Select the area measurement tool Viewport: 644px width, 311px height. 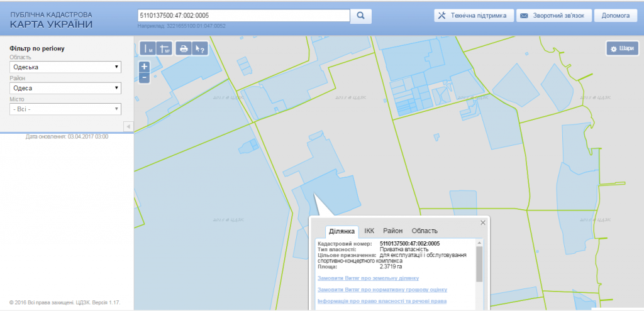[165, 48]
